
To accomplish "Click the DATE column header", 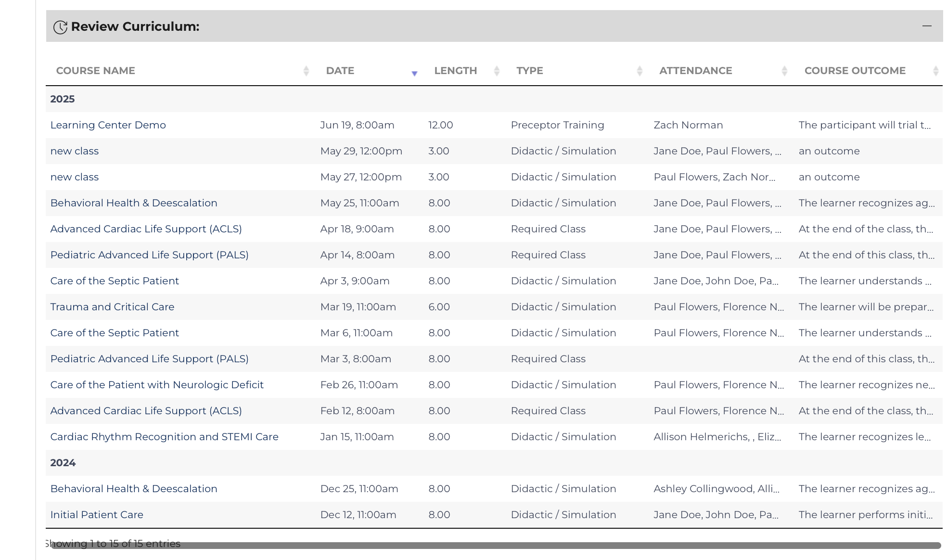I will (340, 71).
